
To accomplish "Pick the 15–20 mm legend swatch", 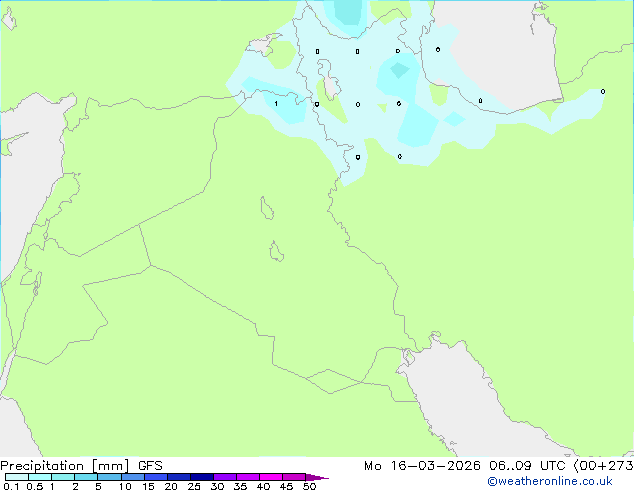I will click(x=155, y=477).
